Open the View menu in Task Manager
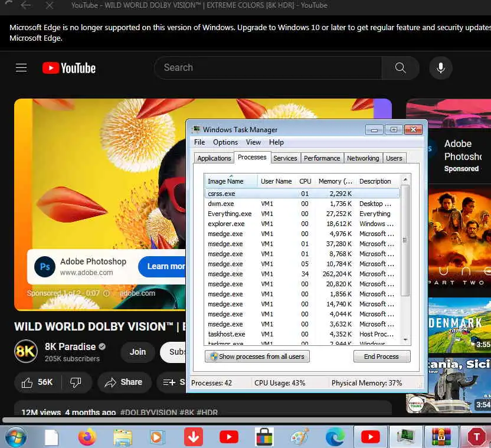This screenshot has width=491, height=448. 253,142
